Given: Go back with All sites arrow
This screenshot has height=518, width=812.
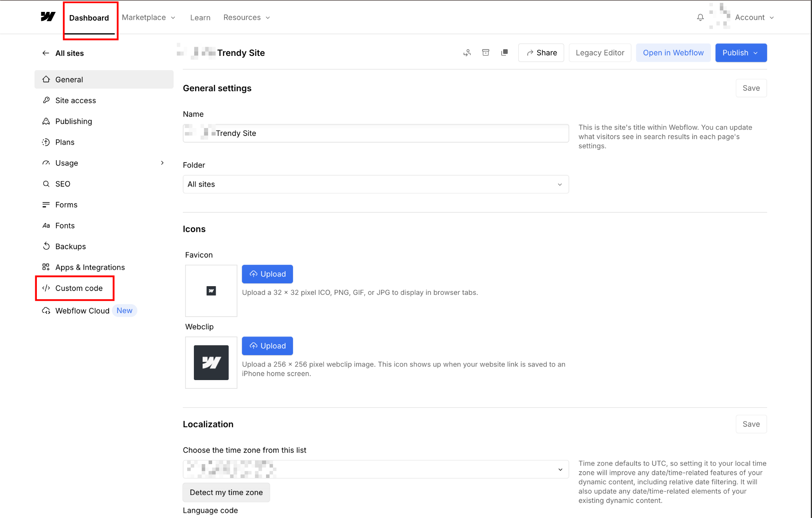Looking at the screenshot, I should click(x=46, y=53).
